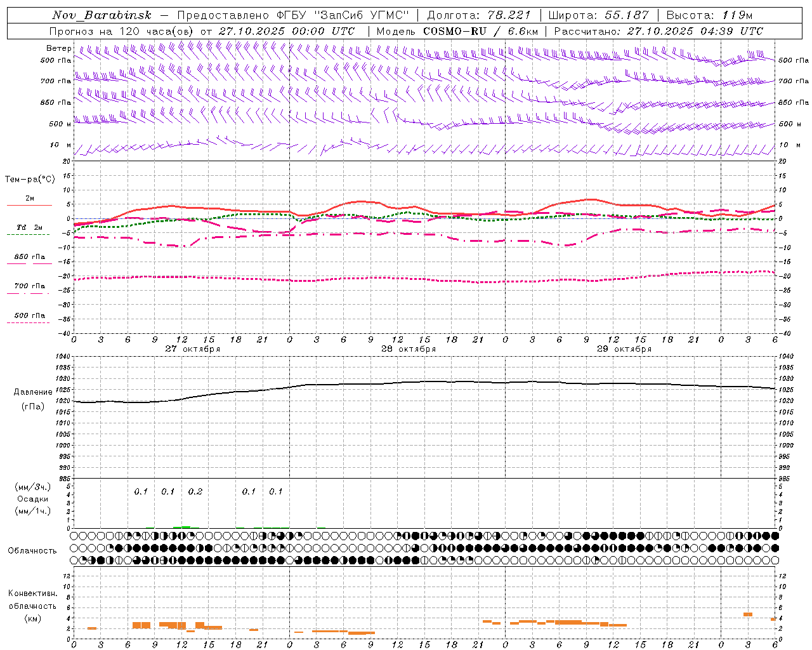Click the Давление pressure panel label
The image size is (812, 650).
[33, 392]
